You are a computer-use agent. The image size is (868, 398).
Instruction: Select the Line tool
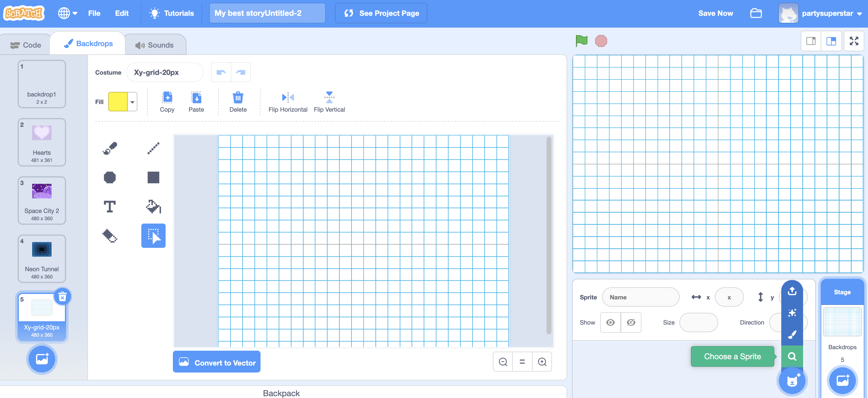click(153, 148)
